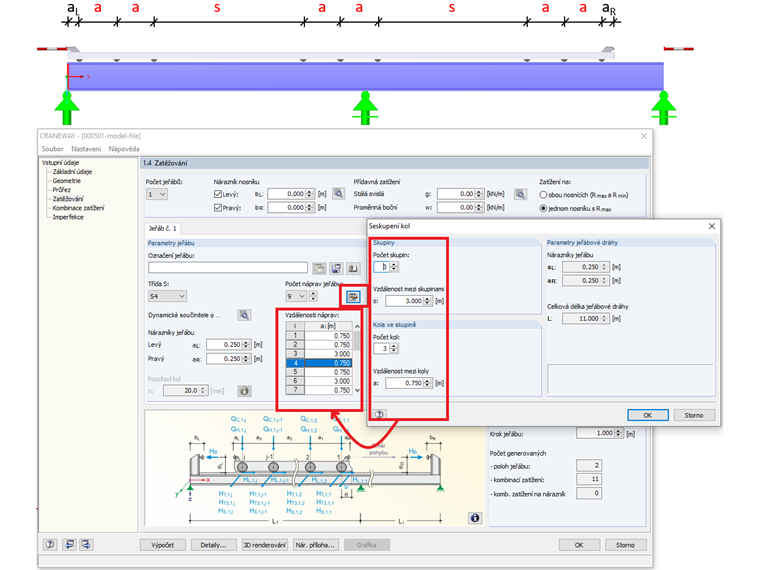Open help icon in Seskupení kol dialog
This screenshot has height=570, width=760.
click(380, 414)
